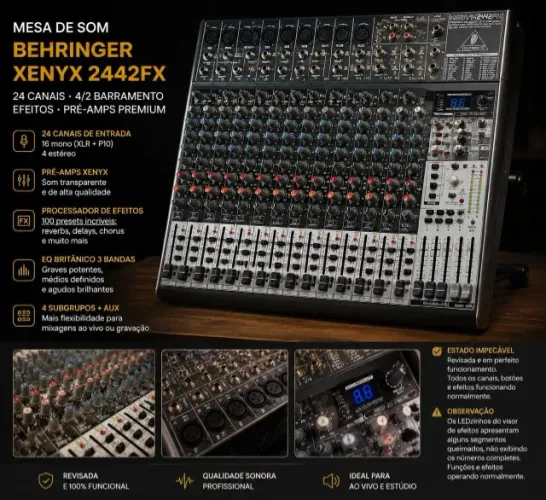Click the waveform icon beside Qualidade Sonora
Image resolution: width=546 pixels, height=500 pixels.
click(185, 481)
